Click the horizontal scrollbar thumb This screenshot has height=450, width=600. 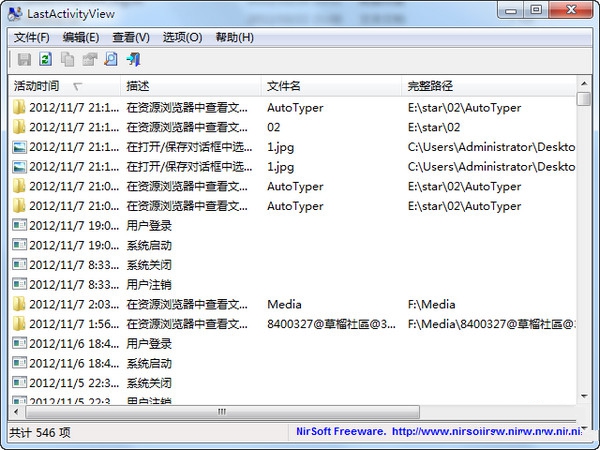click(x=222, y=412)
